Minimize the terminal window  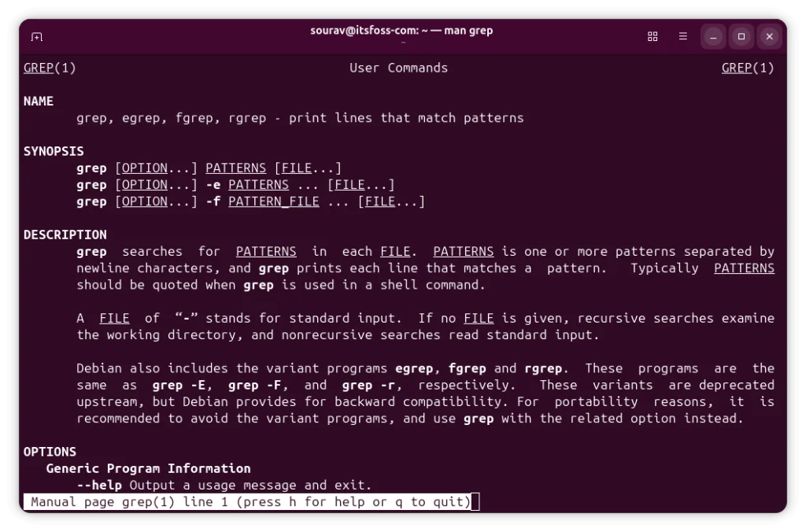pyautogui.click(x=712, y=36)
